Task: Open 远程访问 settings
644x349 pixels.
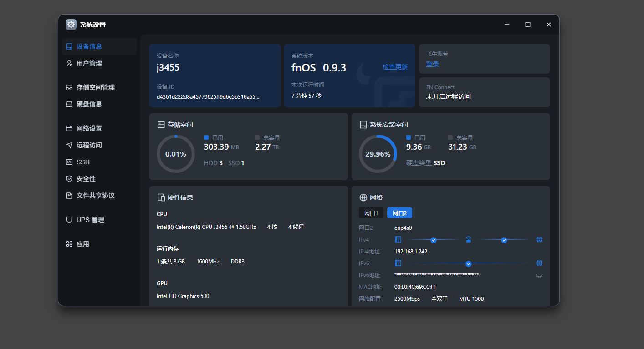Action: coord(99,145)
